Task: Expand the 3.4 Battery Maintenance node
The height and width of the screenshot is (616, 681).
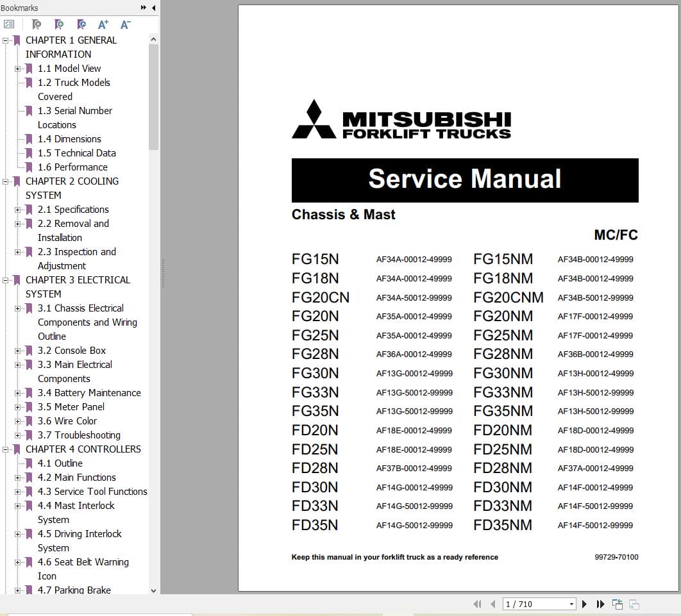Action: pos(17,394)
